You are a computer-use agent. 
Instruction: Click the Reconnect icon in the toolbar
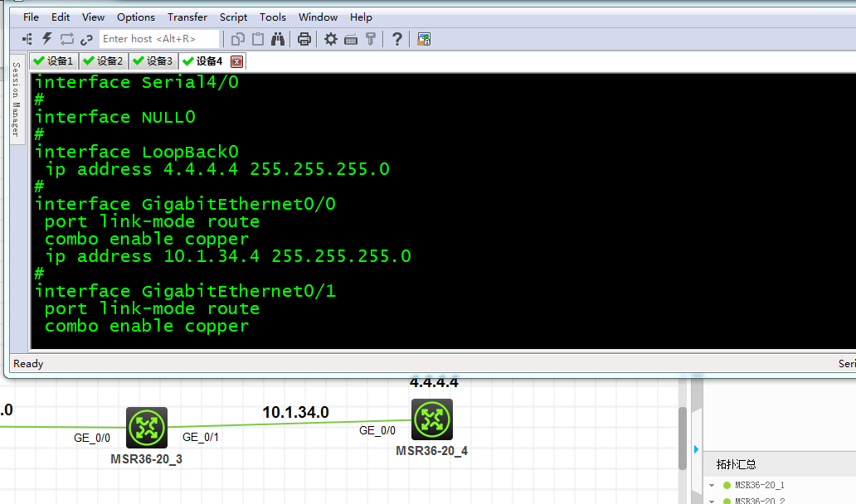(x=66, y=39)
